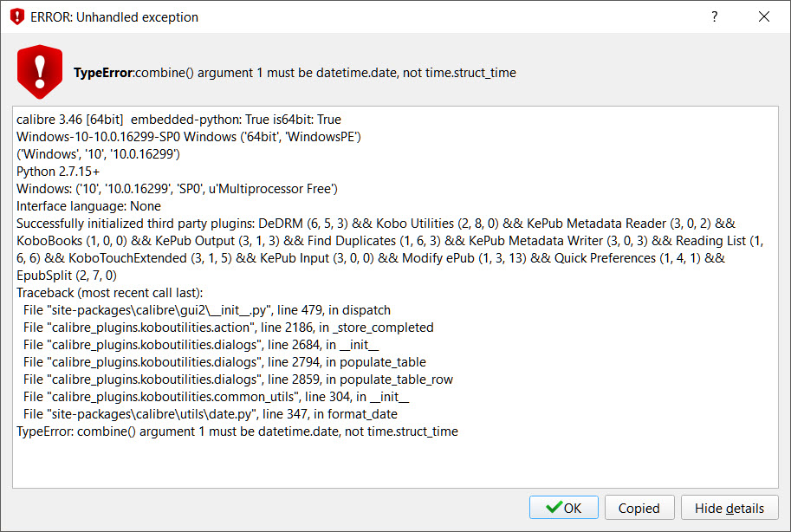
Task: Click the question mark help button
Action: (x=714, y=16)
